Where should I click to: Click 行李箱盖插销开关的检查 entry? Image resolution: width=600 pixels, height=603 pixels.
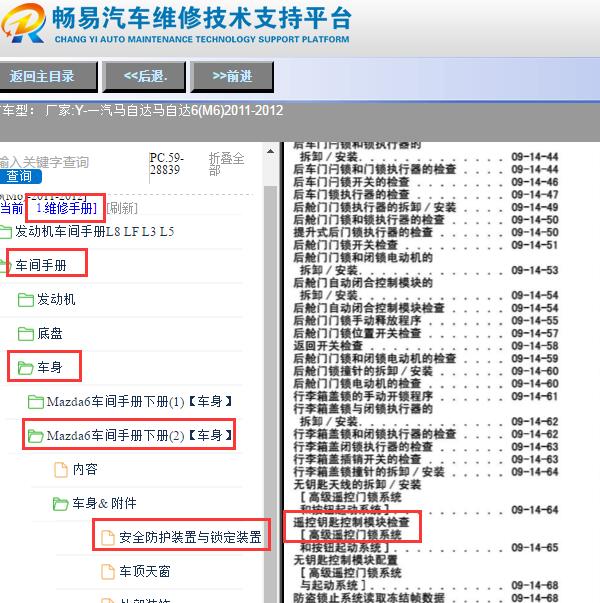pos(357,459)
